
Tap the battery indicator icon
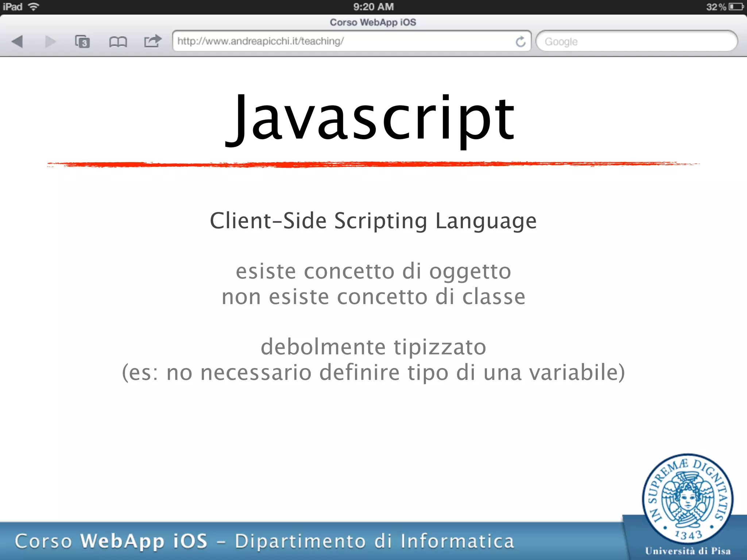coord(736,7)
